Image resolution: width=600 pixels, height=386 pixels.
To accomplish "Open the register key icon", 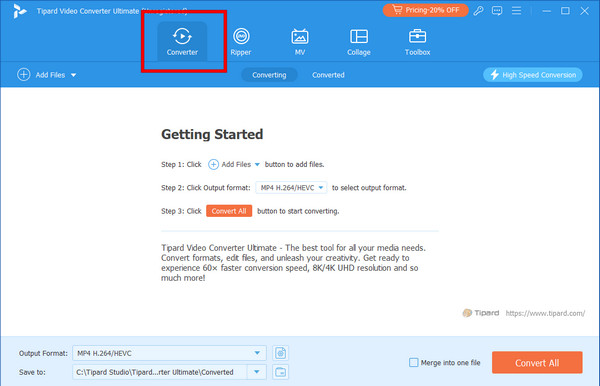I will 478,11.
